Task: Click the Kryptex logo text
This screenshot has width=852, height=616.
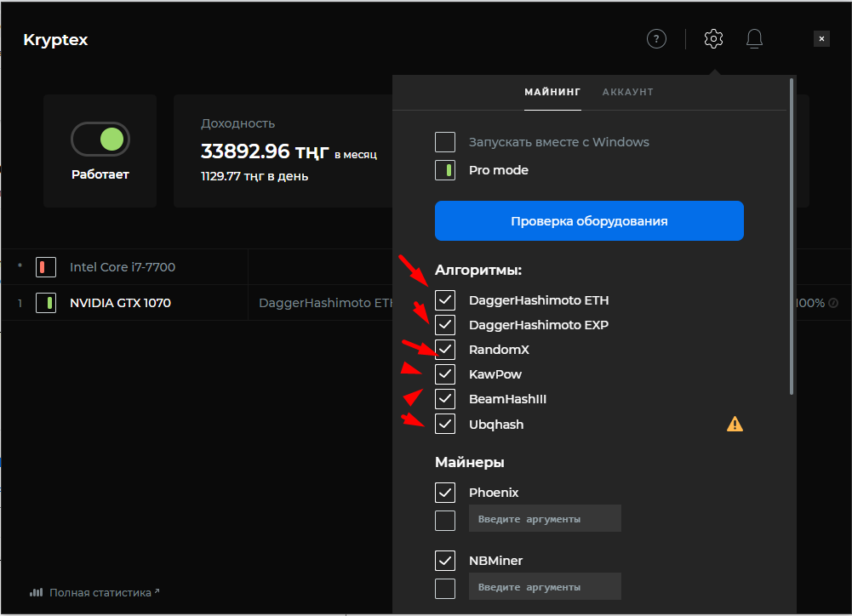Action: (x=55, y=40)
